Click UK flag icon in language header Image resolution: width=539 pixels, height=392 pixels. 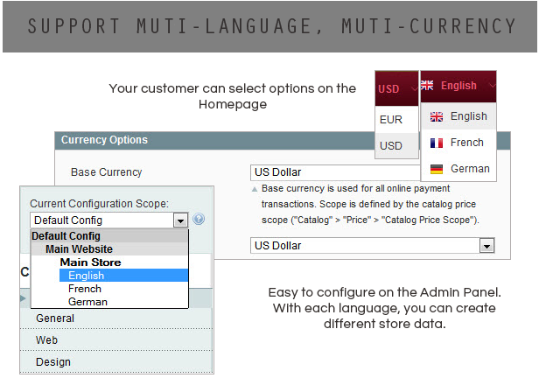[427, 85]
